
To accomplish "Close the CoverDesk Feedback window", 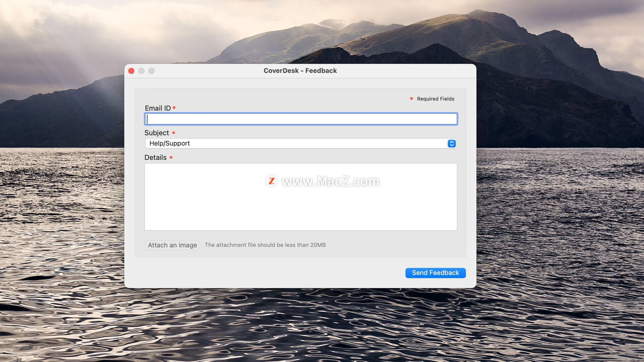I will click(131, 71).
